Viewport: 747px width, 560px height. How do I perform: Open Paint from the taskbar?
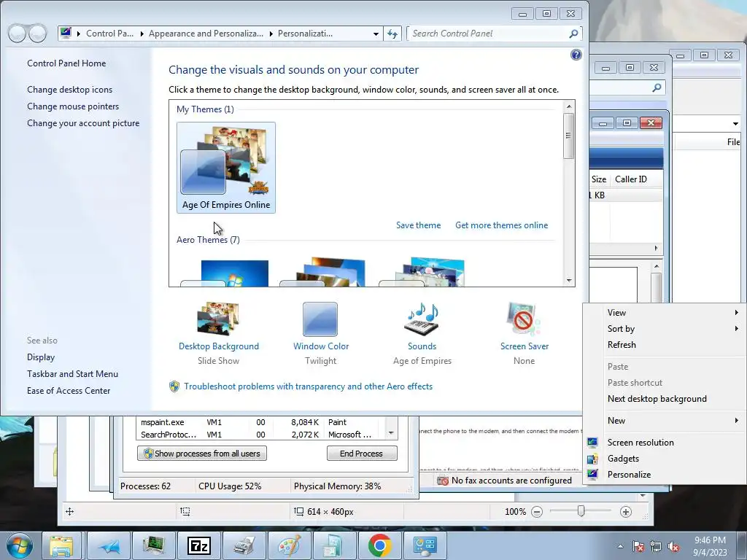point(289,545)
